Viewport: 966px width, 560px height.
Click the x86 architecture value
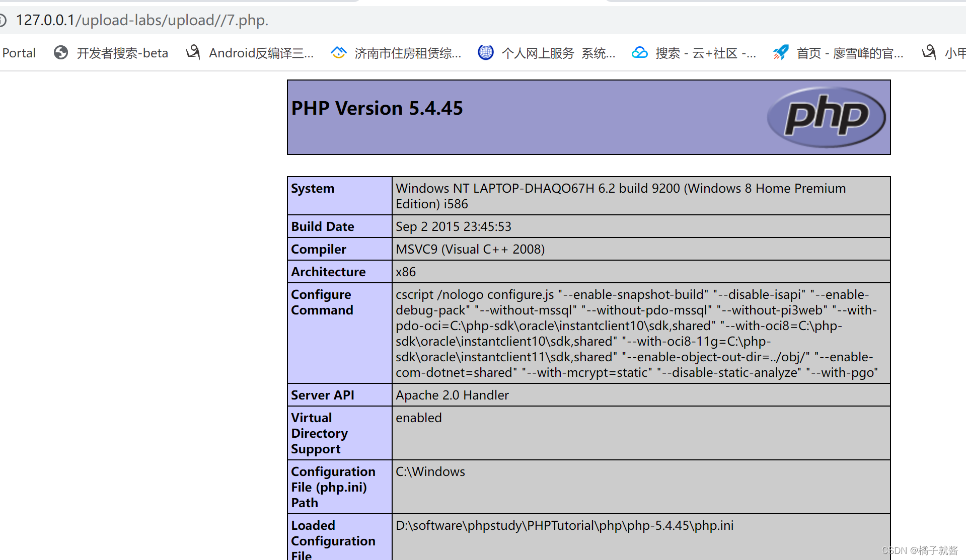pos(406,272)
